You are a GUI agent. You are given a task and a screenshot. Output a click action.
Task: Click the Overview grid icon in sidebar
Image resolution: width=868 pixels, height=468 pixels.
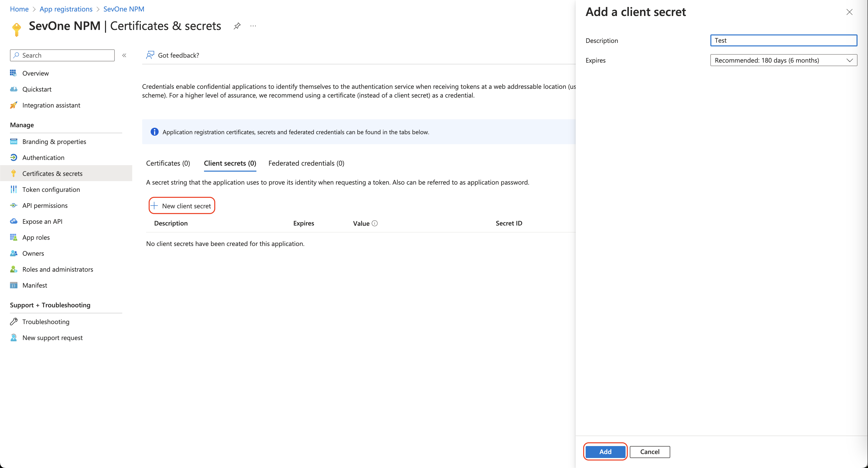pos(13,73)
